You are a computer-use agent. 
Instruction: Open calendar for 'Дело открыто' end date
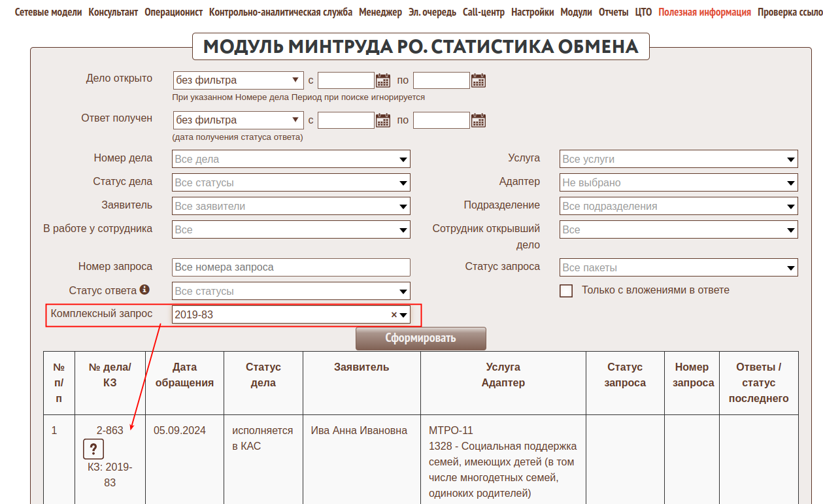coord(479,80)
